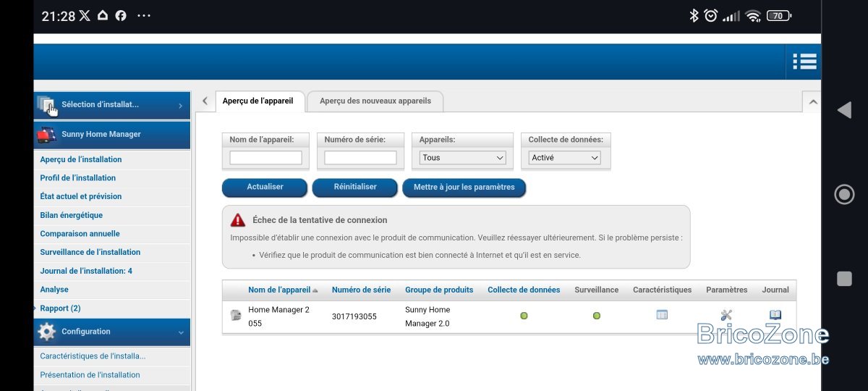The height and width of the screenshot is (391, 868).
Task: Open Caractéristiques de l'installa... menu item
Action: (93, 356)
